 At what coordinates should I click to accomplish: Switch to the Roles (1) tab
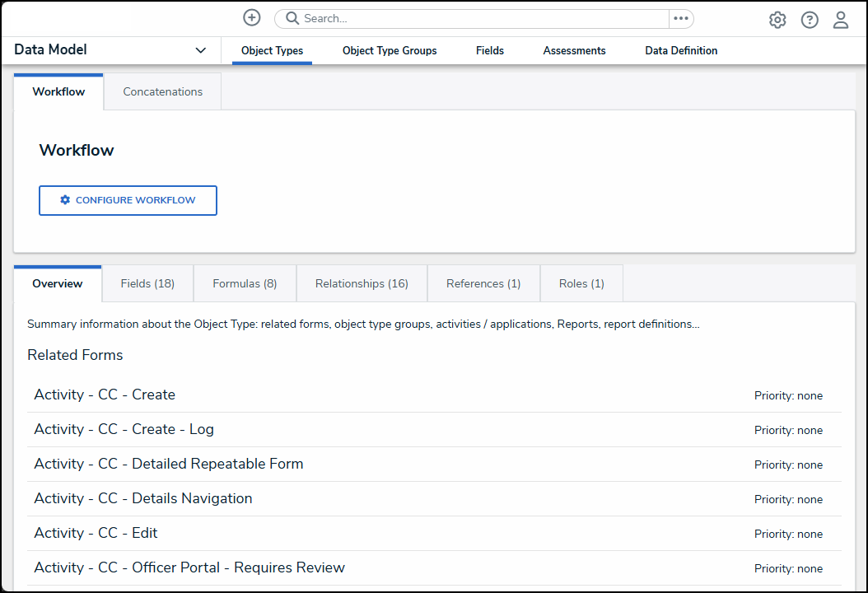tap(581, 283)
